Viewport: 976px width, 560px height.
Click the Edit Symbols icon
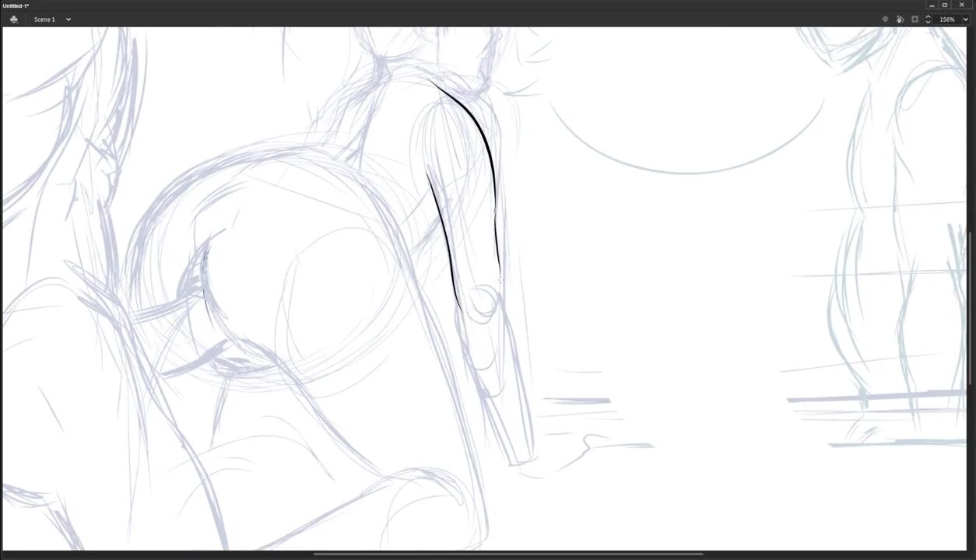pyautogui.click(x=14, y=19)
